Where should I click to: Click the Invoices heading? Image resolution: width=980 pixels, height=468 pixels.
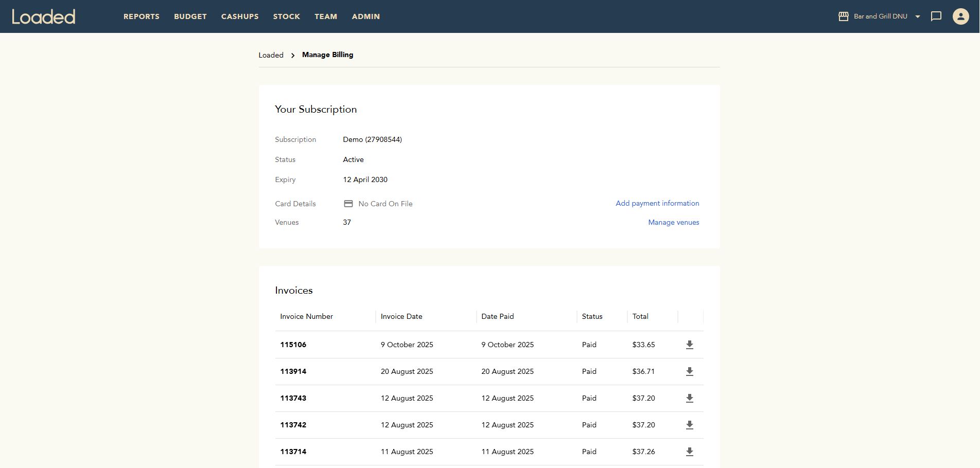click(x=293, y=290)
